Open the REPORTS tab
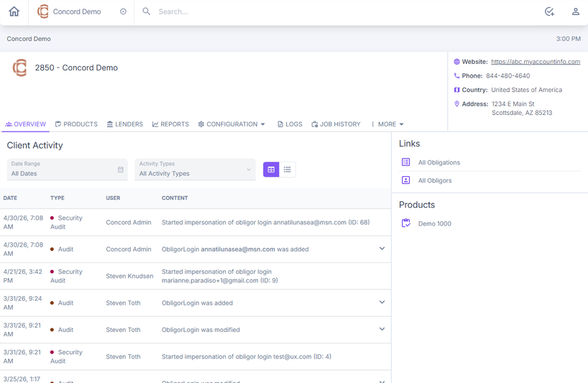The height and width of the screenshot is (383, 588). 170,124
